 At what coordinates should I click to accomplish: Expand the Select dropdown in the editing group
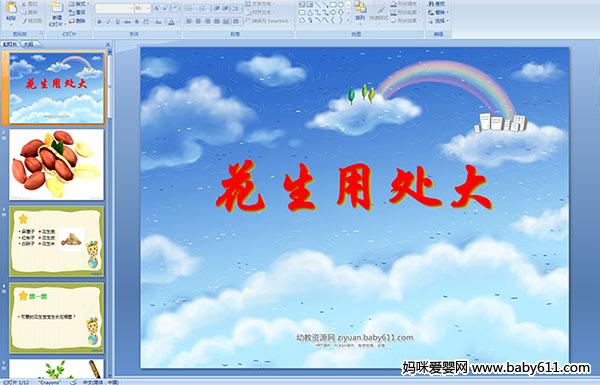pos(439,21)
